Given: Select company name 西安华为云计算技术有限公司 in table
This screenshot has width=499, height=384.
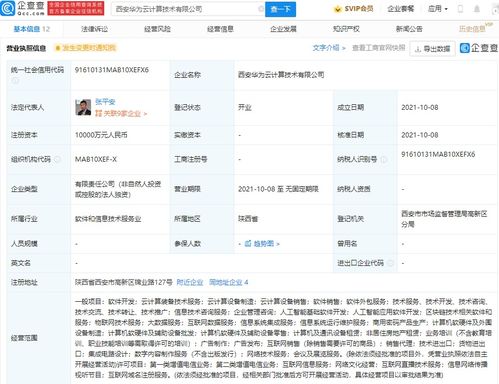Looking at the screenshot, I should point(281,75).
